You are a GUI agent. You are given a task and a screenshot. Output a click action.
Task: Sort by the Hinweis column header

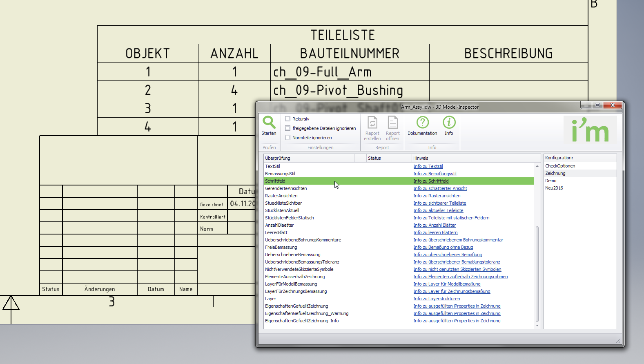tap(472, 158)
